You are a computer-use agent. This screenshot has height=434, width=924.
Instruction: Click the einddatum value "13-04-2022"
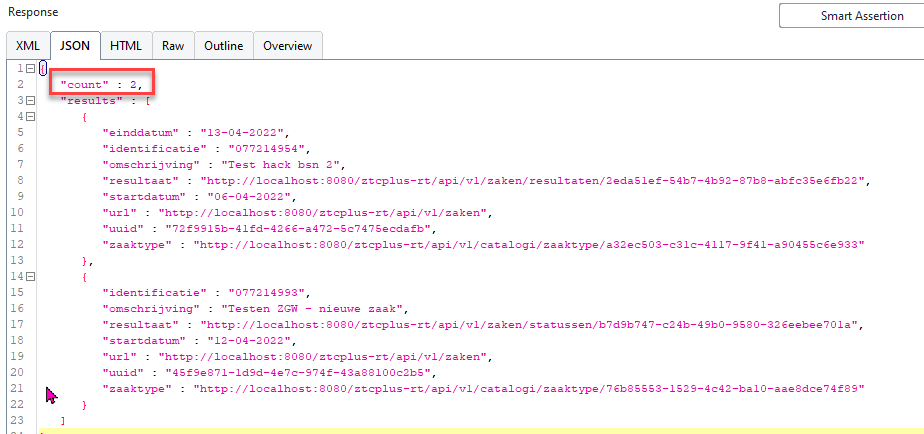pyautogui.click(x=244, y=133)
